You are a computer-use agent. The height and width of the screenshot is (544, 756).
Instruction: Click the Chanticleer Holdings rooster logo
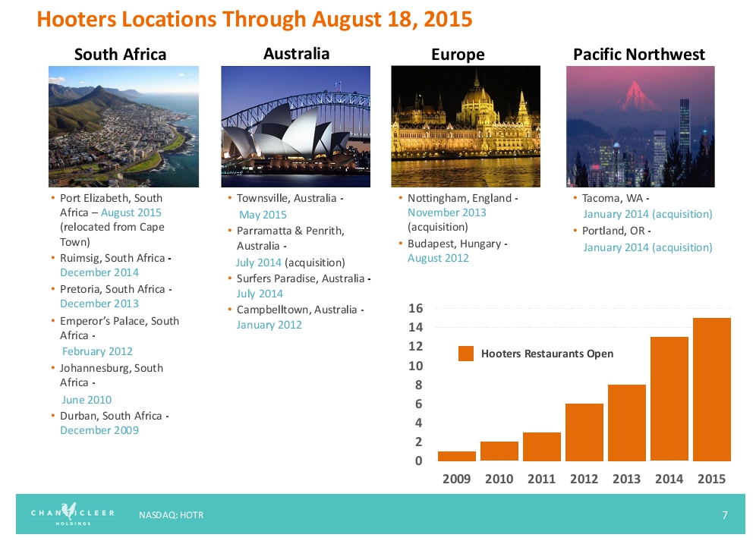73,514
